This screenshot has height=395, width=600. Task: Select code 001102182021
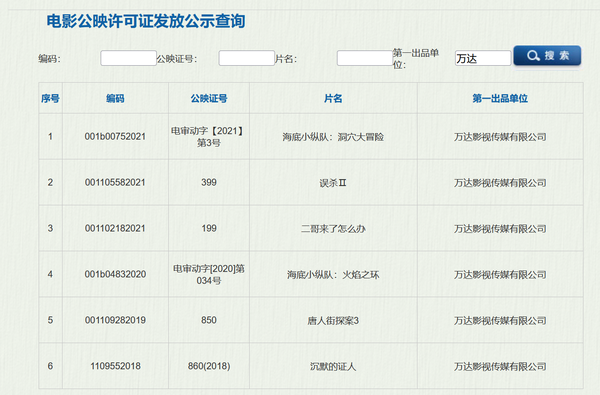click(x=115, y=229)
